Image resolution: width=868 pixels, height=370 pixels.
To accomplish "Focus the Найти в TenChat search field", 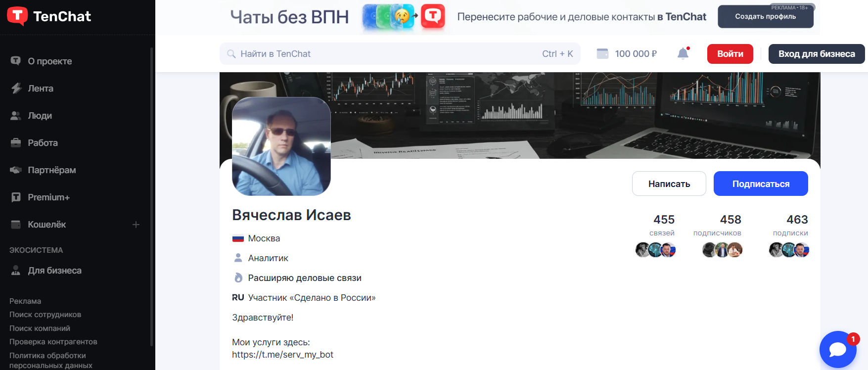I will (x=400, y=54).
